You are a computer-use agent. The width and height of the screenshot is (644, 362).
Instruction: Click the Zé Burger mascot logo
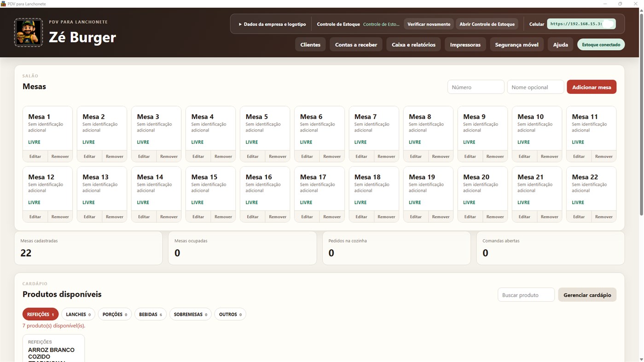point(29,33)
